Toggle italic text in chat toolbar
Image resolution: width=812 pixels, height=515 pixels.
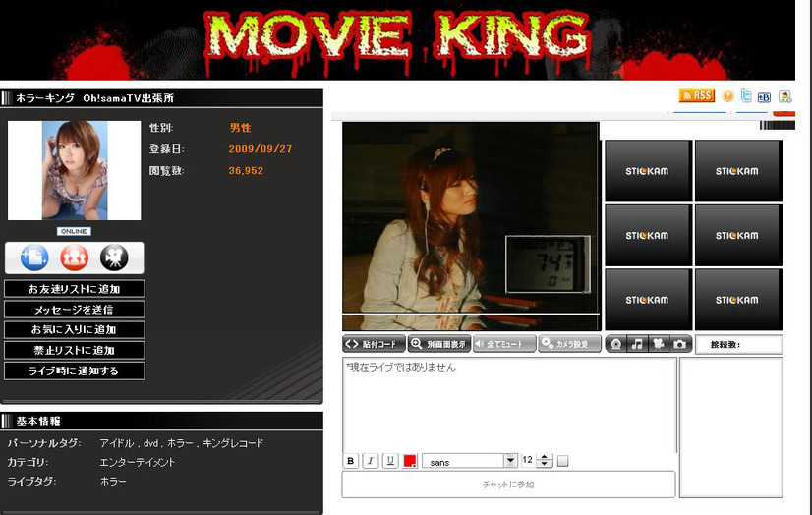pos(371,461)
